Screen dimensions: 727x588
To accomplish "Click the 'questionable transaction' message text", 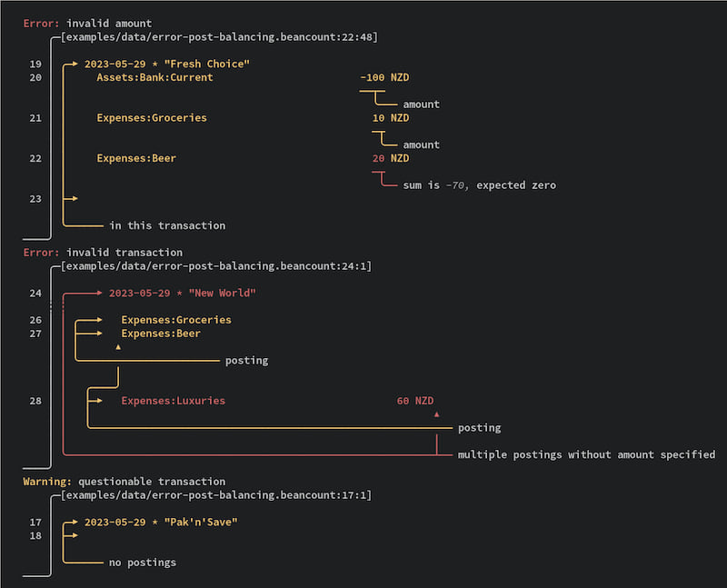I will (x=152, y=482).
